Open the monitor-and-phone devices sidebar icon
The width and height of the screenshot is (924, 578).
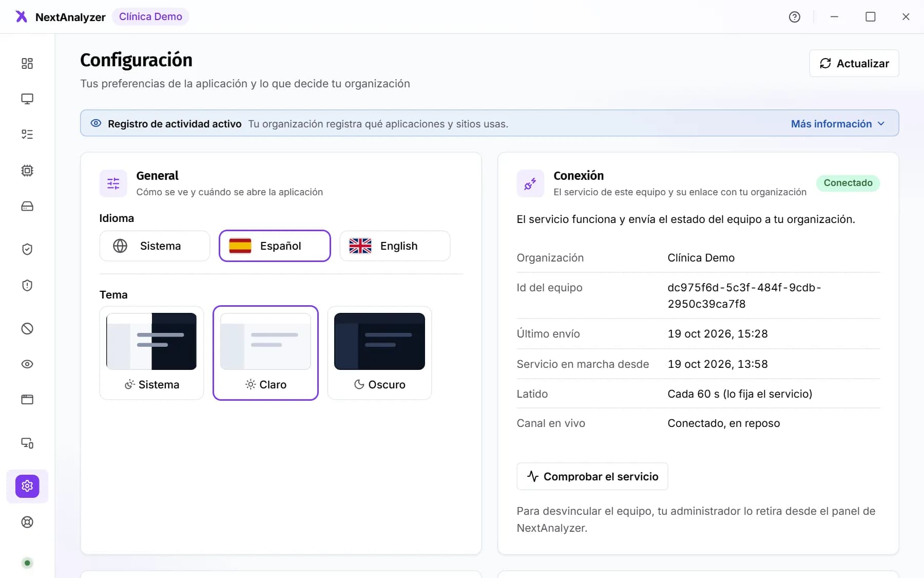[27, 443]
